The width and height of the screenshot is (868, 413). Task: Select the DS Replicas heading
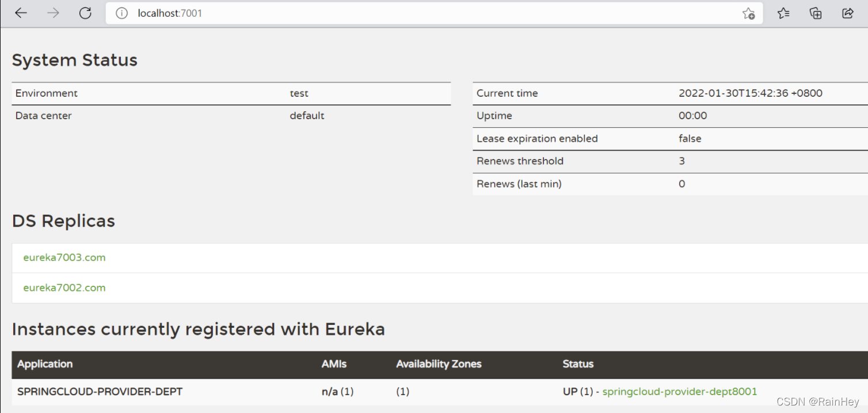(63, 221)
